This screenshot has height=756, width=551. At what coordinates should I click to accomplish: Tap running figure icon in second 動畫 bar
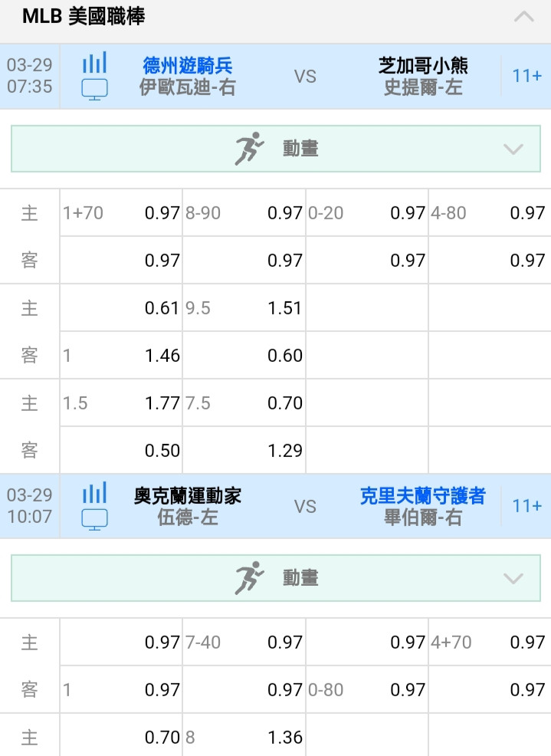tap(249, 577)
